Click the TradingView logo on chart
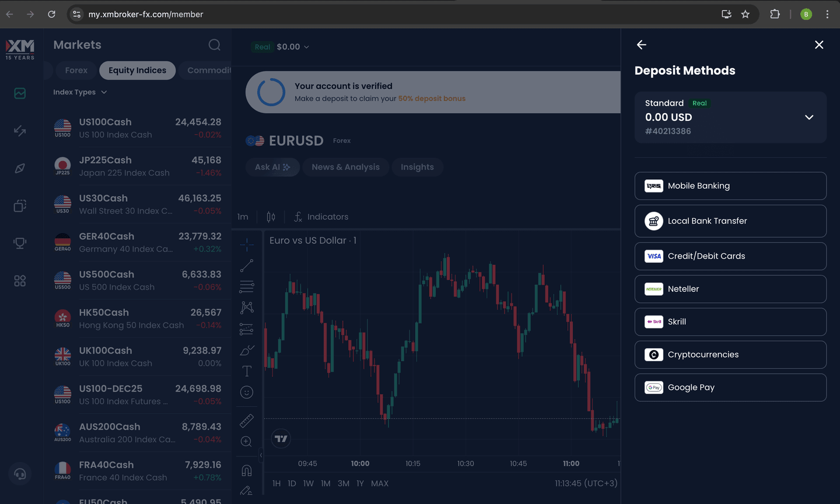This screenshot has width=840, height=504. point(281,439)
